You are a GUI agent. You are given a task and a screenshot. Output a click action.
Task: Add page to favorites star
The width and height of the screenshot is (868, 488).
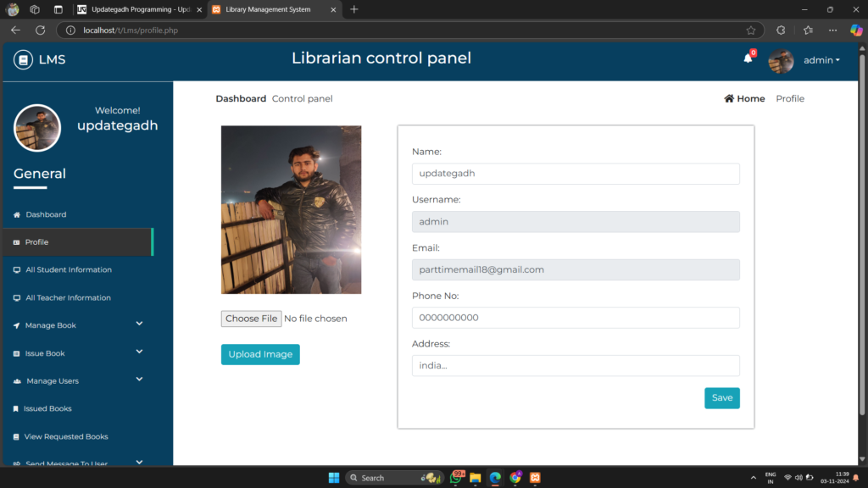click(x=751, y=30)
